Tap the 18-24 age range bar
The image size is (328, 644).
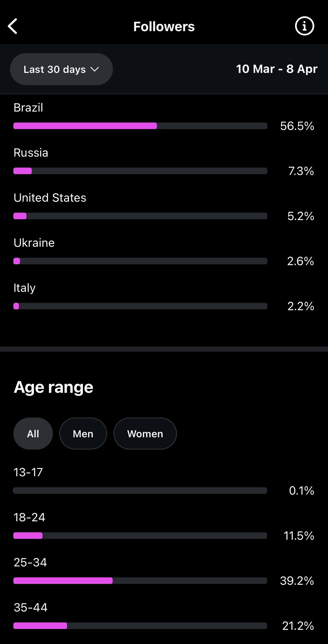click(140, 536)
